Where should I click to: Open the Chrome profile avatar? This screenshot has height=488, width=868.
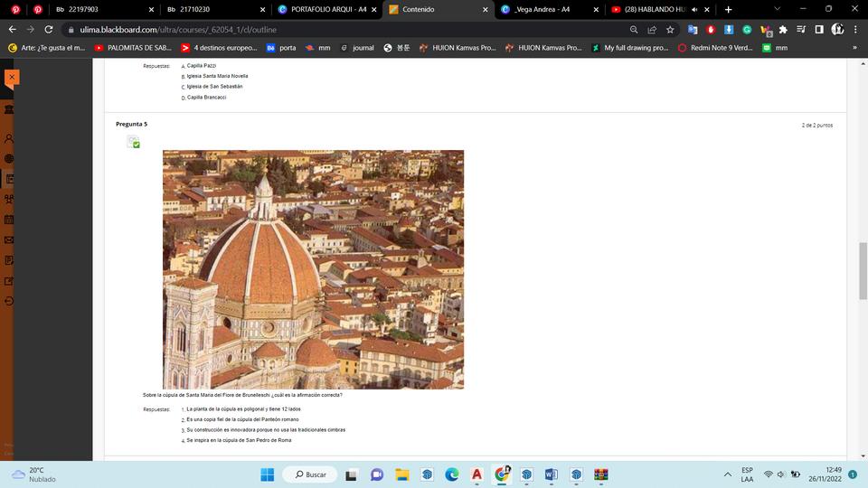point(837,29)
